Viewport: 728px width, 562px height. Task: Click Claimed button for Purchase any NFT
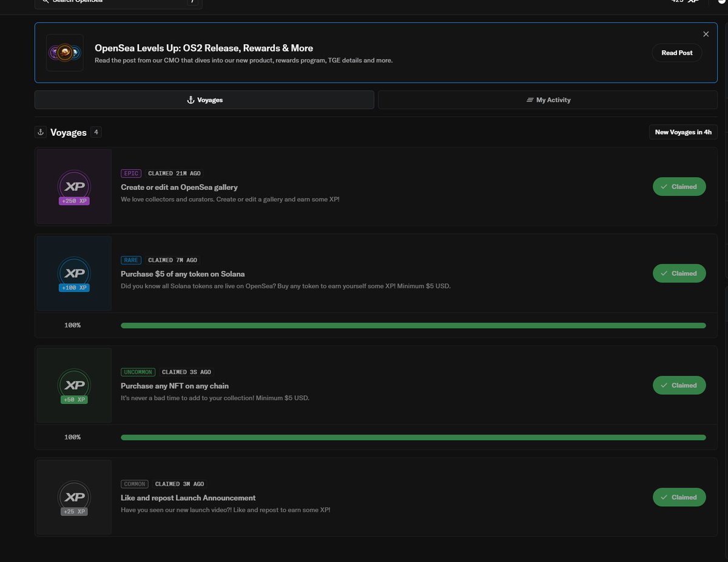(679, 386)
